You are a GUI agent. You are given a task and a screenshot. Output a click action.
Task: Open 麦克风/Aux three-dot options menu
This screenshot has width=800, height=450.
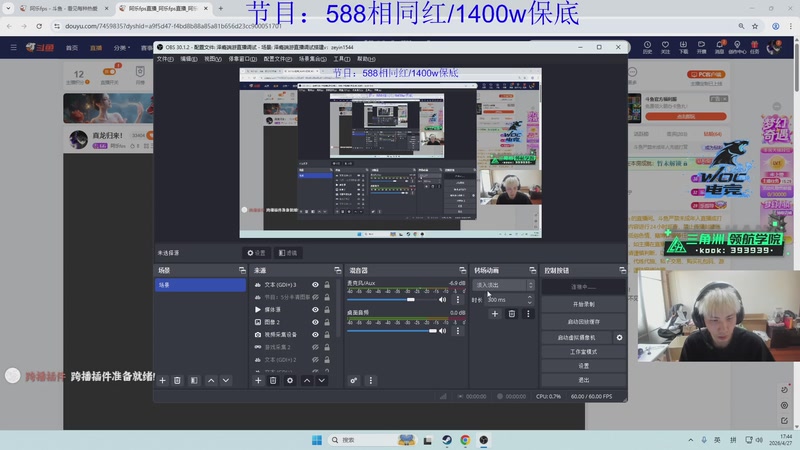(458, 299)
